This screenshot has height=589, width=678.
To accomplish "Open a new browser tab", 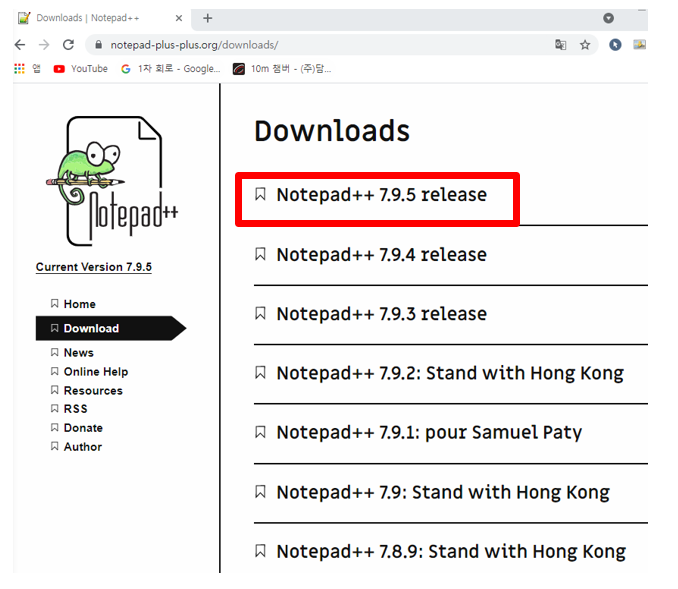I will 208,18.
